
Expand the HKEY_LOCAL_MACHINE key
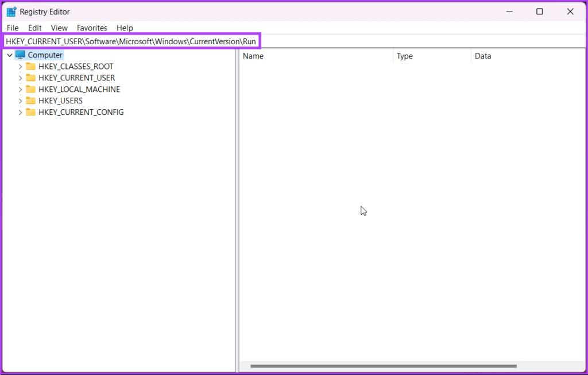[21, 90]
